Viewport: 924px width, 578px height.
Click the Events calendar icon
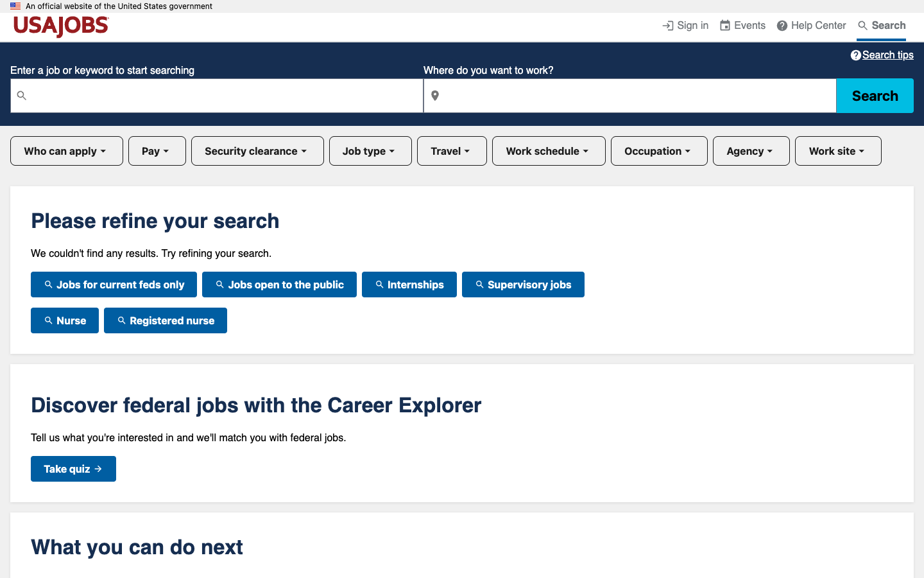click(x=725, y=26)
